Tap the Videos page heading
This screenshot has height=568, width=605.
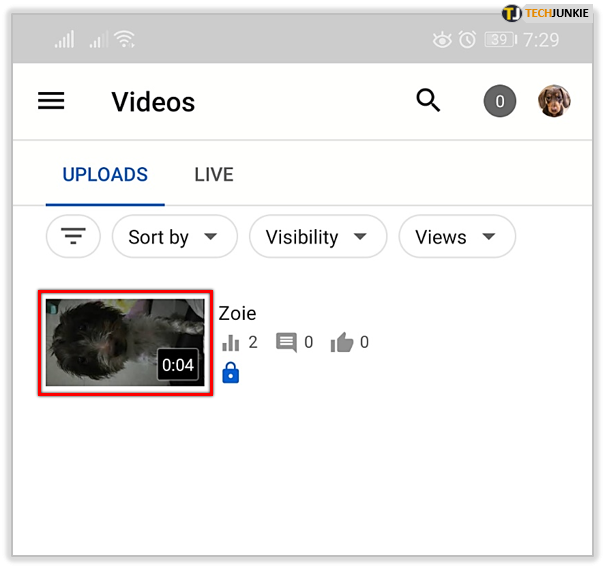click(153, 102)
